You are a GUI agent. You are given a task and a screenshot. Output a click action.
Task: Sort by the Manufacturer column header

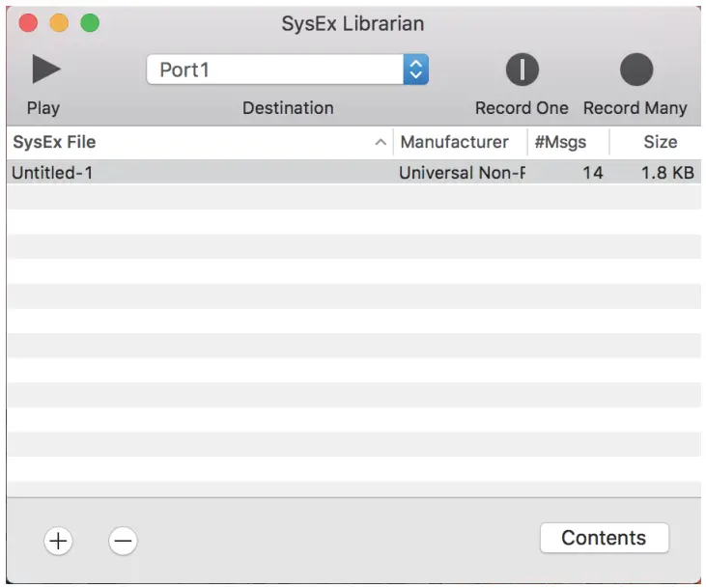tap(455, 142)
